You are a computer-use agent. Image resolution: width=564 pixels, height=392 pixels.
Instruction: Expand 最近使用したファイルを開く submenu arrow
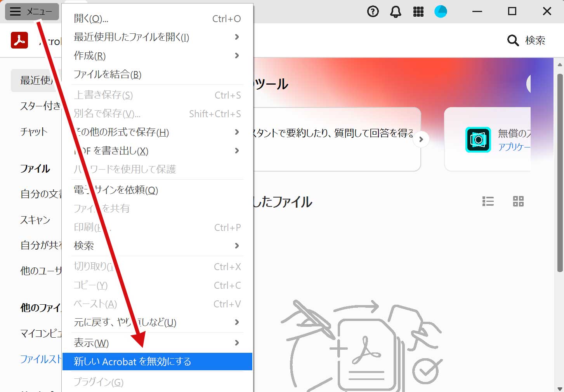(x=237, y=37)
